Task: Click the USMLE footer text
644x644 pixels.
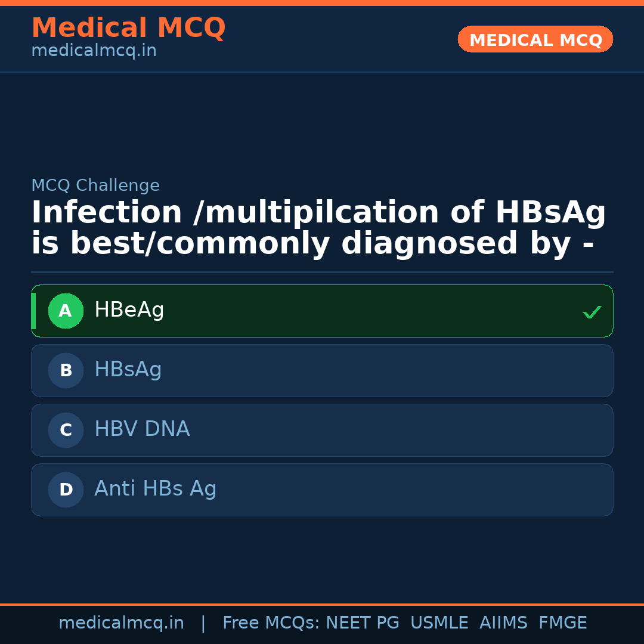Action: (x=439, y=623)
